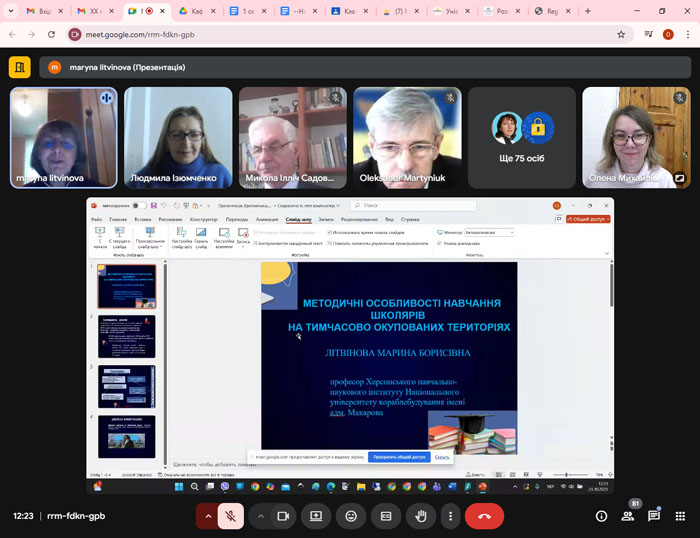Leave the call with the red hang-up button

click(484, 516)
